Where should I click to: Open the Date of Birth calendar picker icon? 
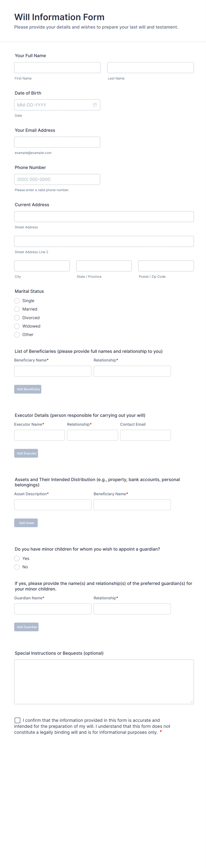point(95,105)
